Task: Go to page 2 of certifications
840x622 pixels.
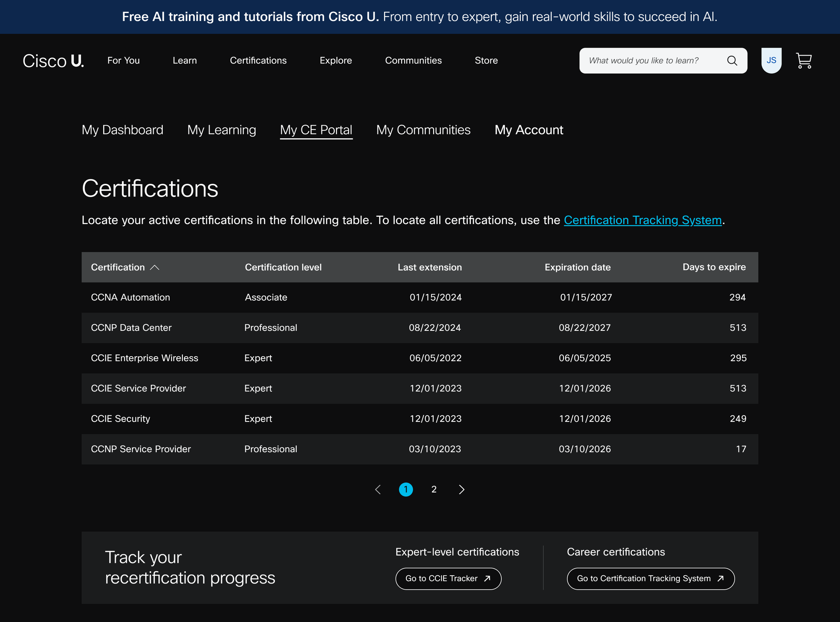Action: point(434,489)
